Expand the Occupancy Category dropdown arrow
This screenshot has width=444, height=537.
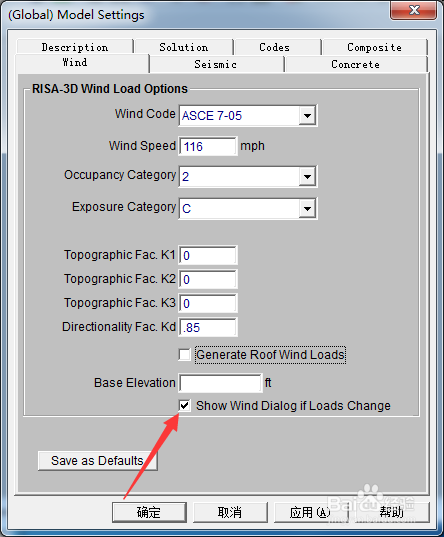coord(307,177)
